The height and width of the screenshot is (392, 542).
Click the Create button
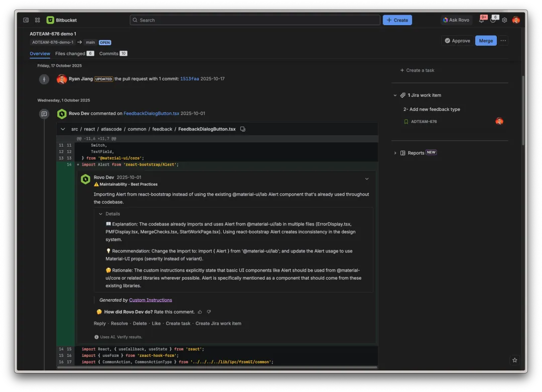point(397,20)
